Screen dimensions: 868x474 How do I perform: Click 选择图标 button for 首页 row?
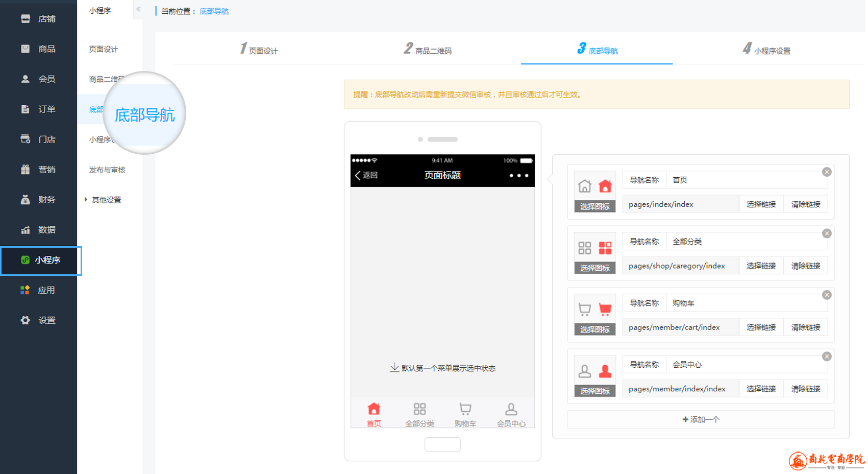coord(595,206)
